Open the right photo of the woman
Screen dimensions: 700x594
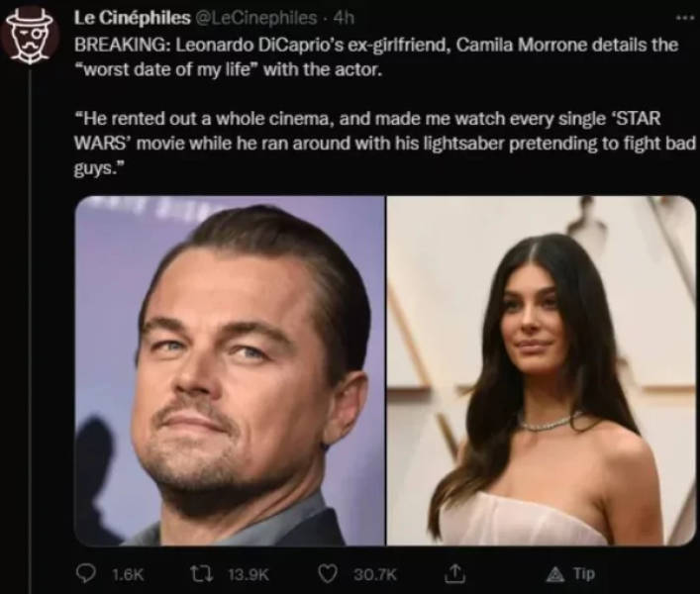pos(541,370)
